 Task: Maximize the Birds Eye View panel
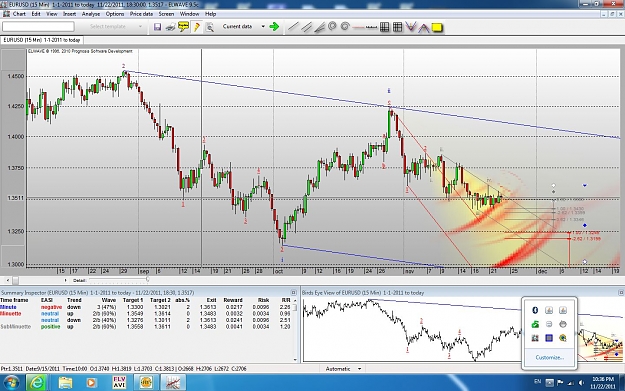[621, 293]
